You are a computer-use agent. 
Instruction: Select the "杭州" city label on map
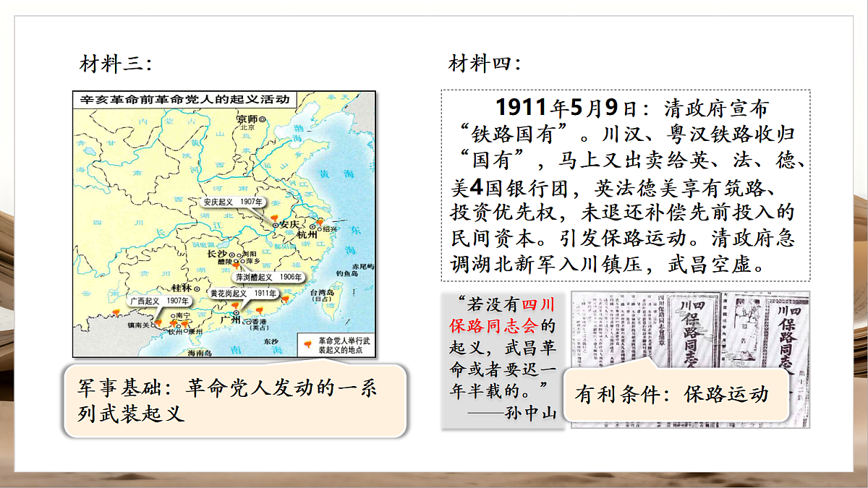pyautogui.click(x=307, y=234)
